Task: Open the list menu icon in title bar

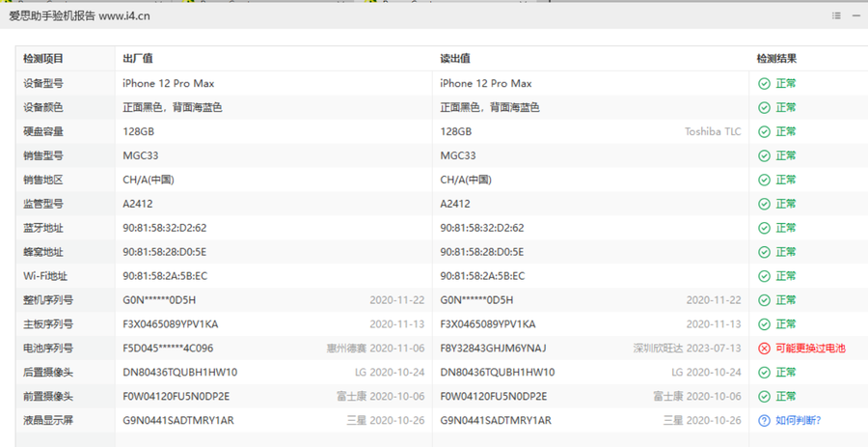Action: (x=836, y=16)
